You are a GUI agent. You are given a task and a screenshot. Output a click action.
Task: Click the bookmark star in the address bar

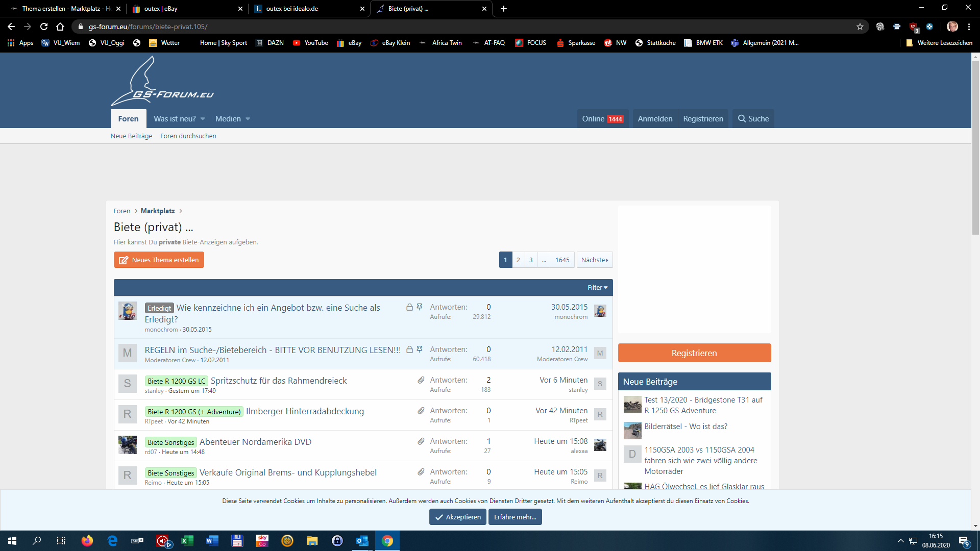[x=860, y=27]
